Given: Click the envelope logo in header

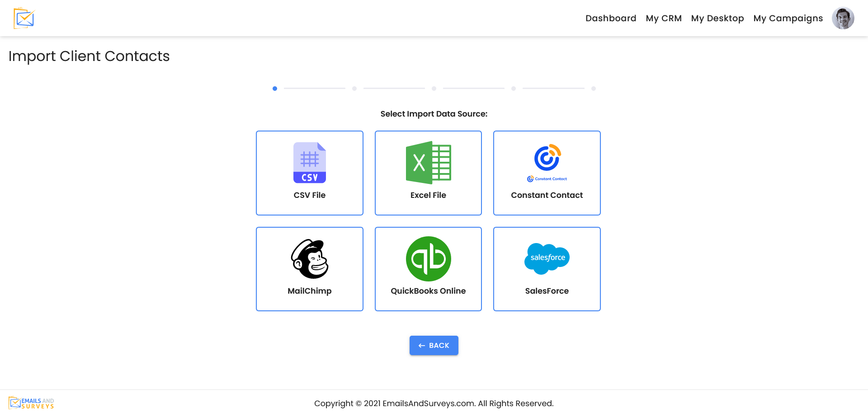Looking at the screenshot, I should 24,18.
